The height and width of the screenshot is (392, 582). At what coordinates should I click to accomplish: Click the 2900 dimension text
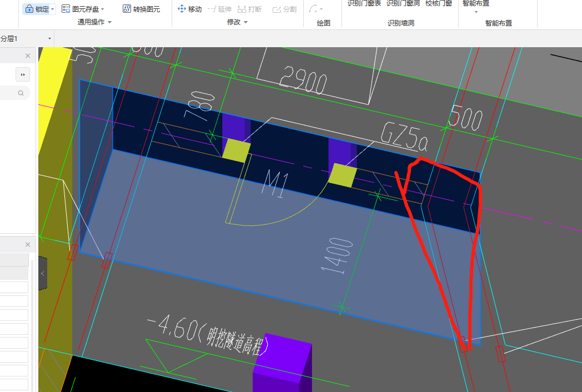point(303,80)
